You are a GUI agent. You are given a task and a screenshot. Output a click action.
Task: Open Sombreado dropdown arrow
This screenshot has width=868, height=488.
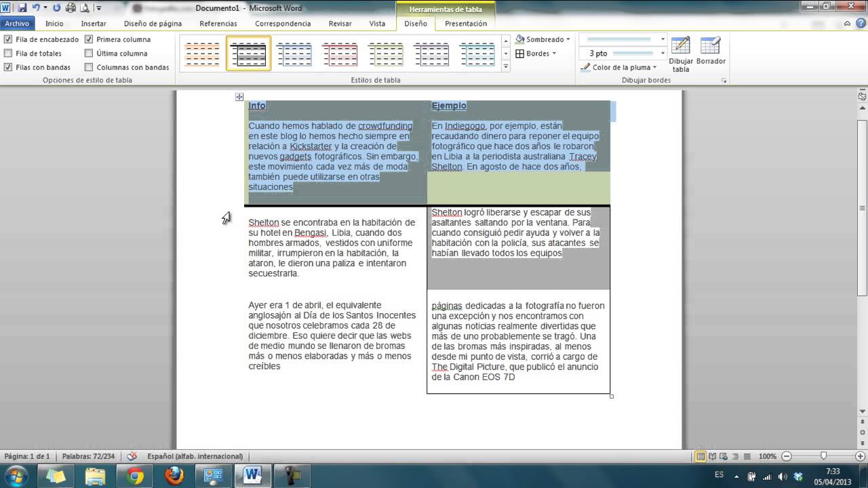click(x=568, y=39)
